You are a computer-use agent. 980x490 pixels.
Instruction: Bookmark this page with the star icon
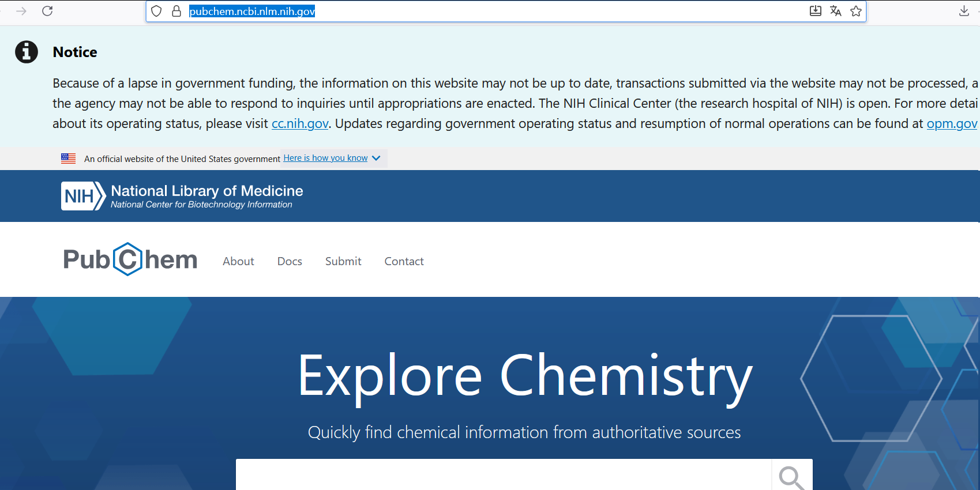tap(856, 11)
